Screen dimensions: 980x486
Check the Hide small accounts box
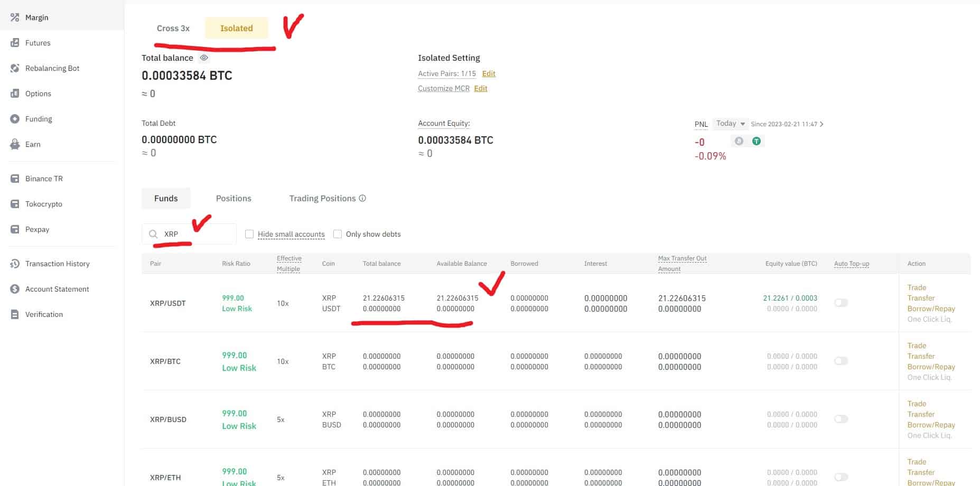[249, 234]
